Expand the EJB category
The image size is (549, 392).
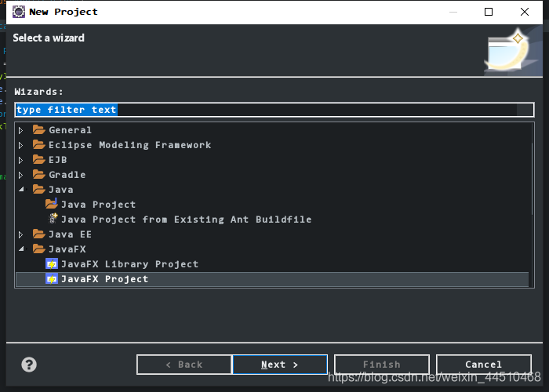pyautogui.click(x=20, y=160)
